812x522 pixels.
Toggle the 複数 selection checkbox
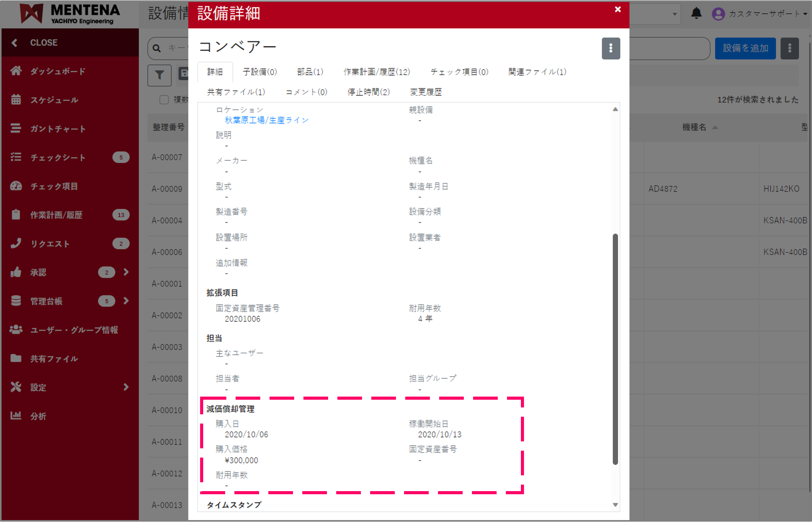click(164, 100)
